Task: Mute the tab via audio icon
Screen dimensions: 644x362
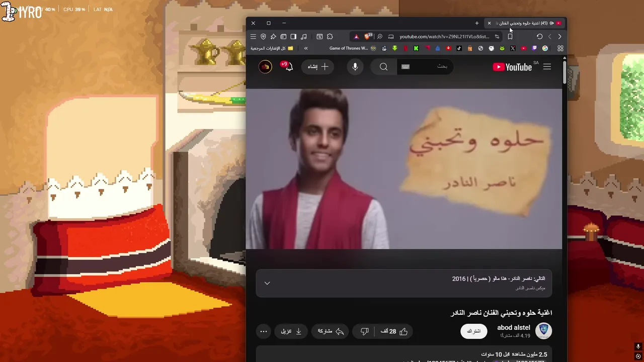Action: pyautogui.click(x=552, y=23)
